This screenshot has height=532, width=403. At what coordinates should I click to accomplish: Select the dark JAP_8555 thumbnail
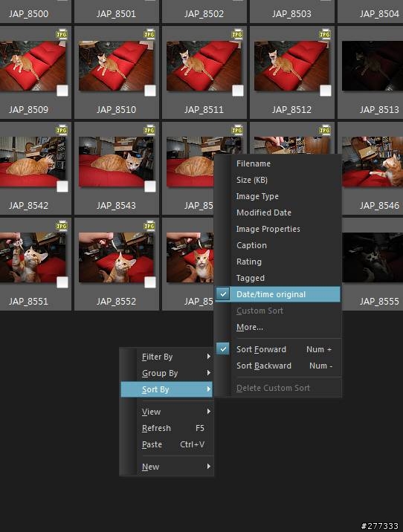click(372, 258)
